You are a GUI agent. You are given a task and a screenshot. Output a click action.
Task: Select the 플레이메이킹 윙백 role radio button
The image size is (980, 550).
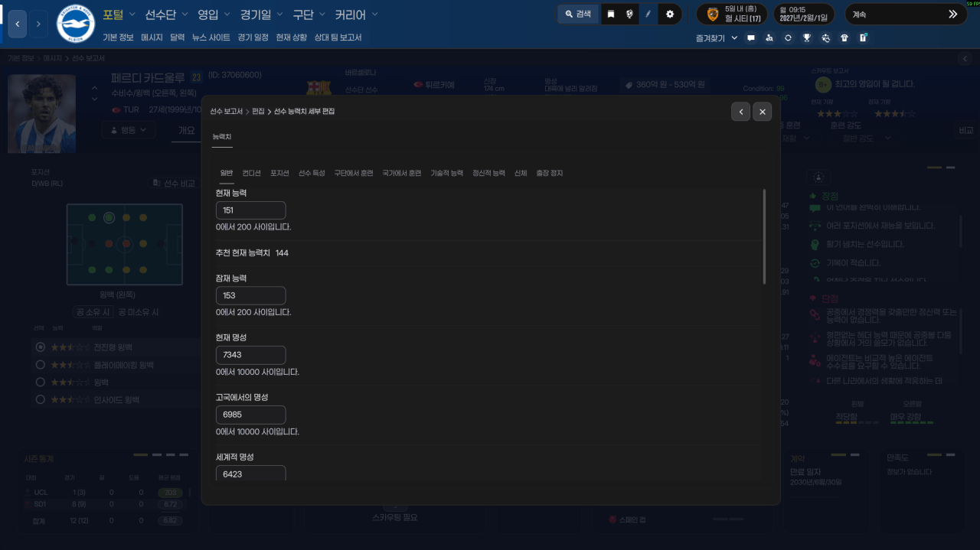[x=41, y=365]
